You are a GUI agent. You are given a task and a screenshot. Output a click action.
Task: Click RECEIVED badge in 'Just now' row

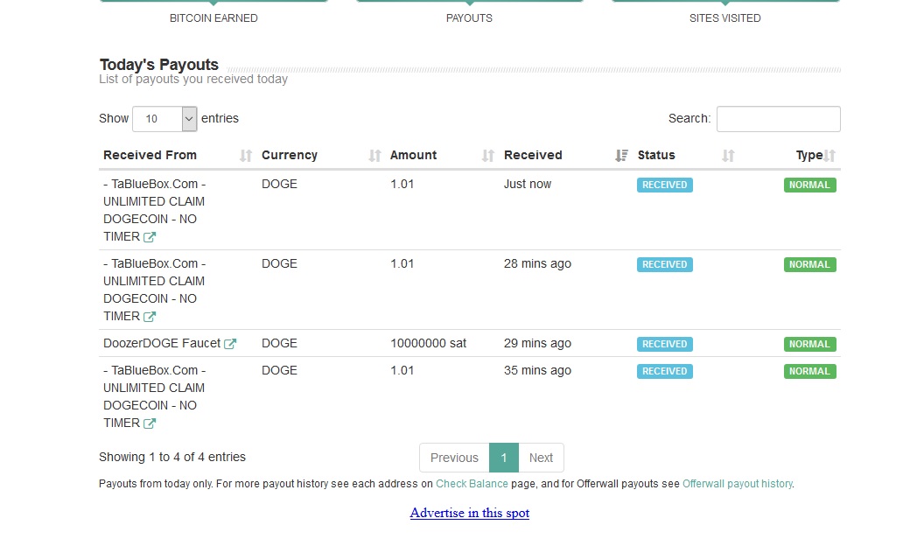[x=665, y=185]
